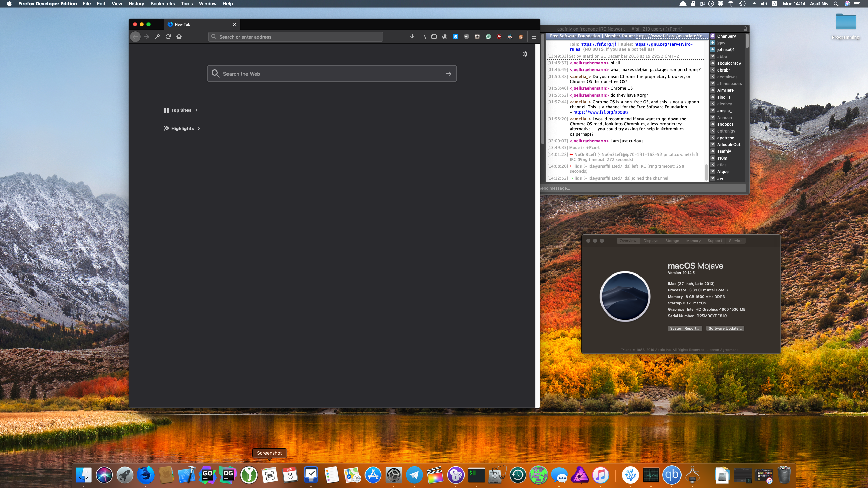Screen dimensions: 868x488
Task: Expand the Highlights section chevron
Action: click(x=199, y=129)
